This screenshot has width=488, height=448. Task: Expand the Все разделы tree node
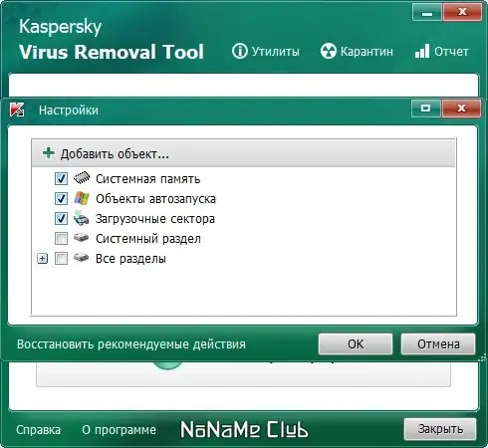43,258
